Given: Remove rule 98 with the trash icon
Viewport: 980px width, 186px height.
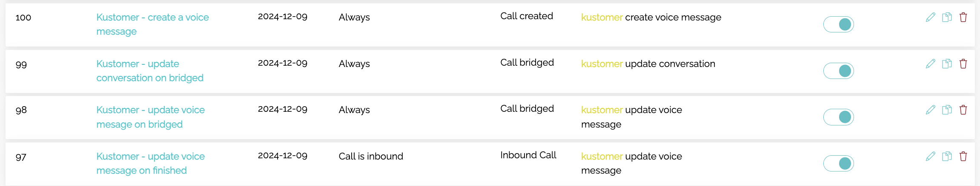Looking at the screenshot, I should tap(963, 110).
